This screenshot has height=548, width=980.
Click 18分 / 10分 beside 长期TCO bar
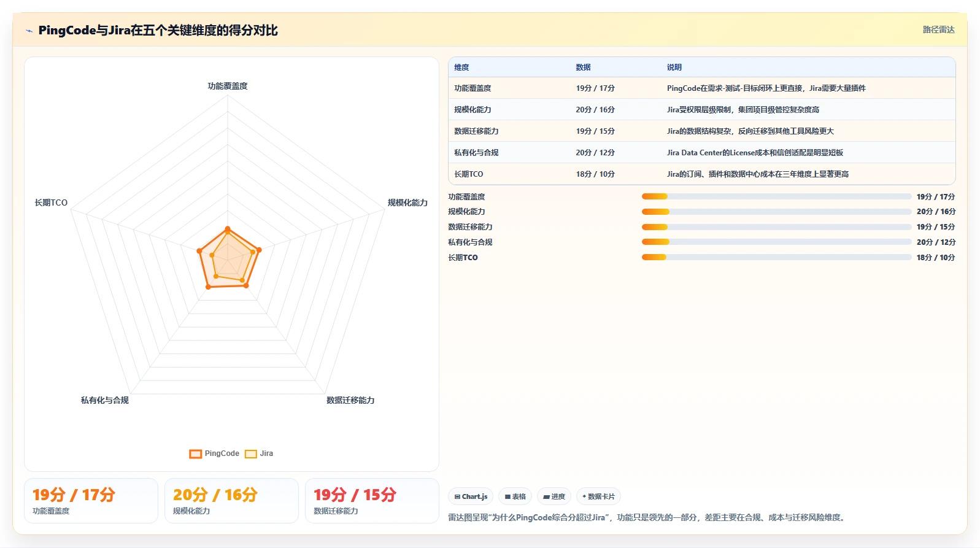[936, 258]
